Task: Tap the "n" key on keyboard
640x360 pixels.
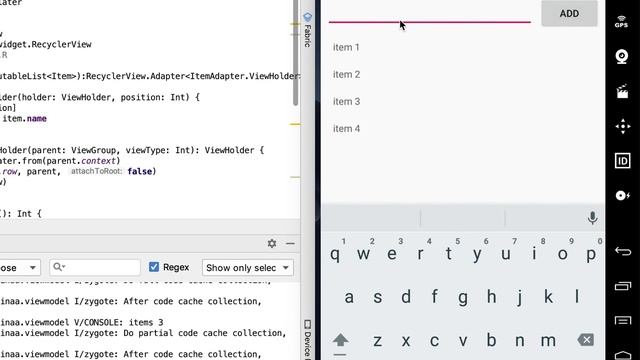Action: (x=520, y=340)
